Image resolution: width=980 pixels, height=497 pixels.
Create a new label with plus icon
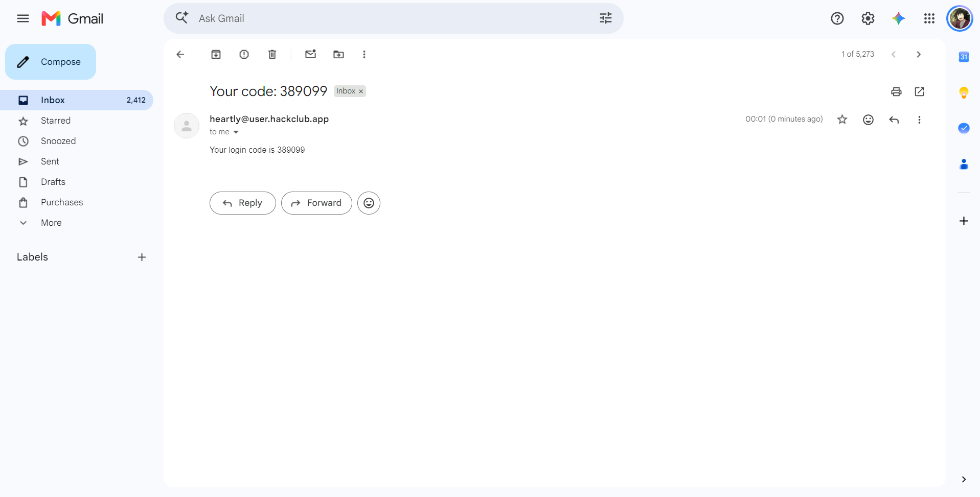coord(142,257)
